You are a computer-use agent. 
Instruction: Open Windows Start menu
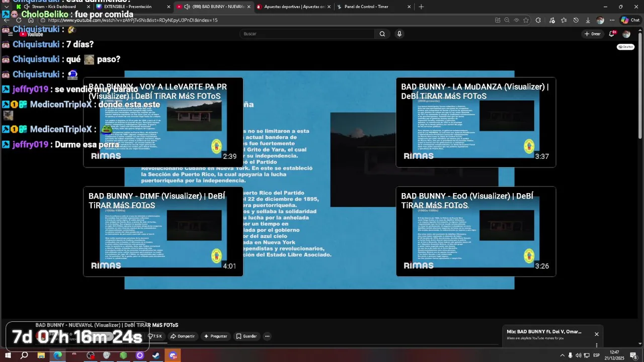(x=8, y=355)
